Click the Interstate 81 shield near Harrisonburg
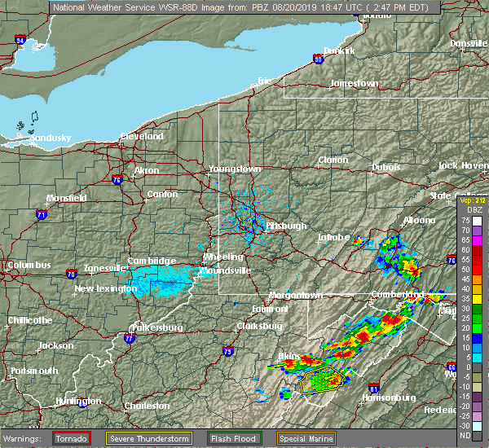The width and height of the screenshot is (489, 448). coord(374,389)
